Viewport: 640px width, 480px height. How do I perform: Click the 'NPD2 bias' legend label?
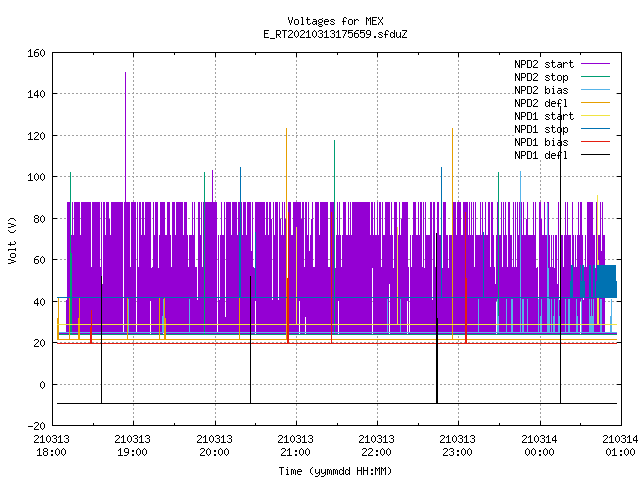(x=541, y=90)
